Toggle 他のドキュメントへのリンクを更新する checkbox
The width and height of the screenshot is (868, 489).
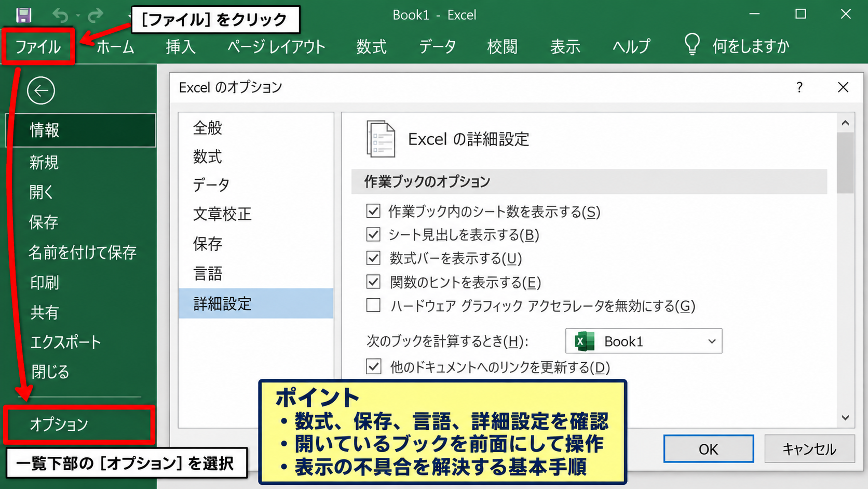373,366
